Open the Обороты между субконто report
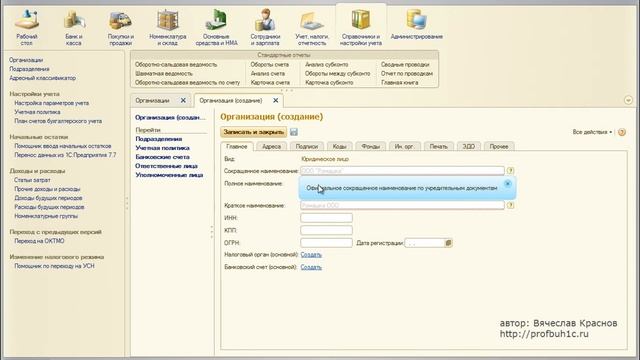 [338, 73]
